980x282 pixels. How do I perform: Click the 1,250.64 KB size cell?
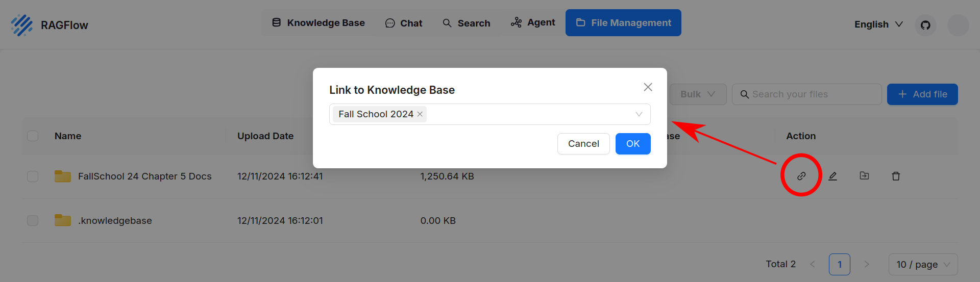coord(447,176)
